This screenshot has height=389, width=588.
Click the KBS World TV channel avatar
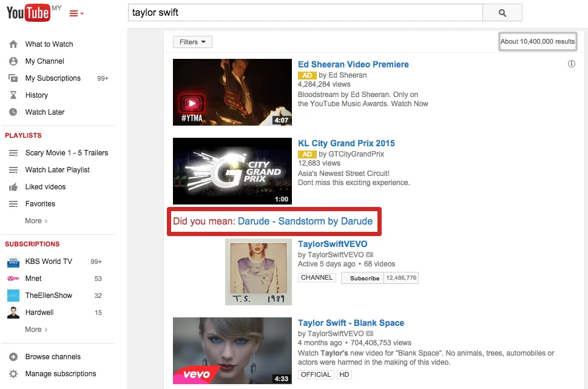coord(12,261)
